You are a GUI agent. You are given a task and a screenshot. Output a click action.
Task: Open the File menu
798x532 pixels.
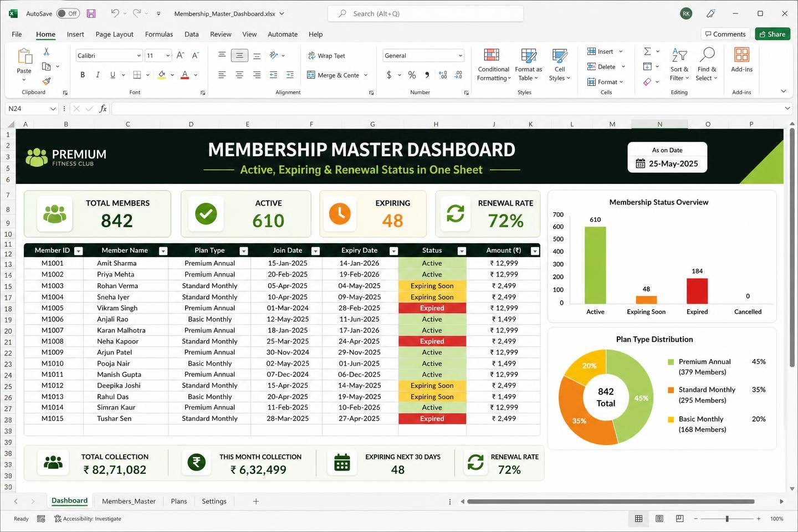click(17, 34)
